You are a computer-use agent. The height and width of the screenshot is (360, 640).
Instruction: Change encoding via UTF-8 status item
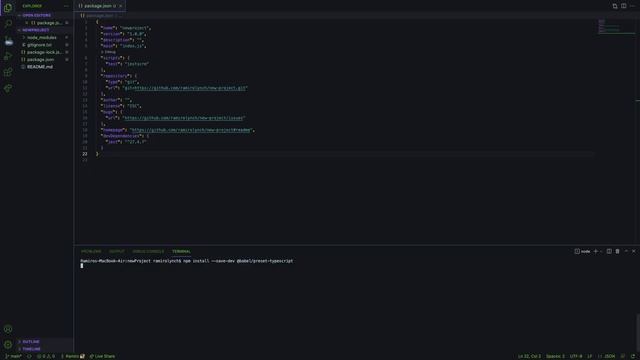[x=576, y=356]
